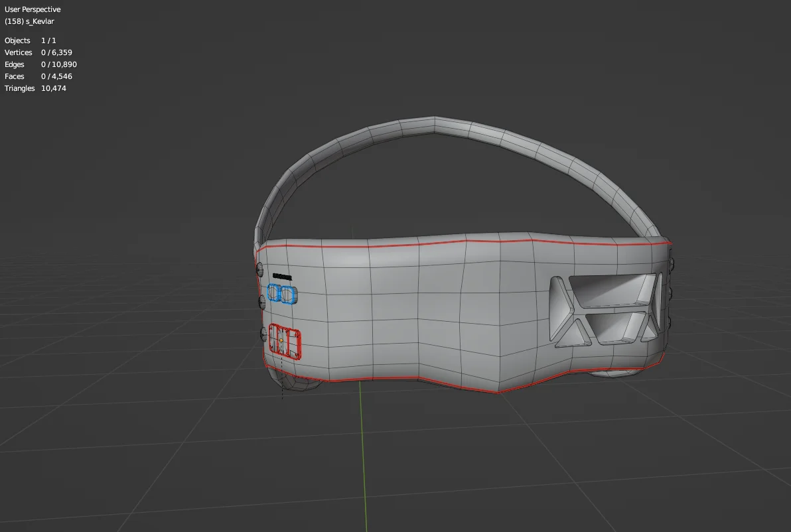Click the dark logo strip above the blue buttons
Image resolution: width=791 pixels, height=532 pixels.
(x=282, y=277)
